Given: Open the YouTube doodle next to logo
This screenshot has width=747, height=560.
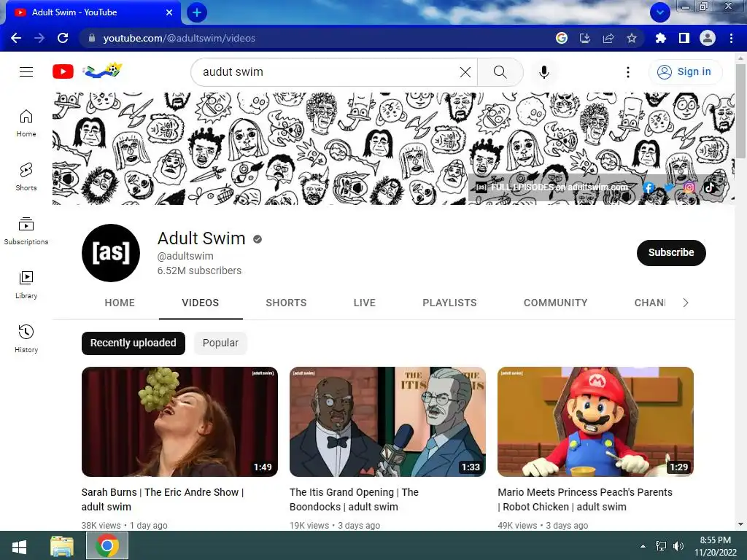Looking at the screenshot, I should click(102, 71).
